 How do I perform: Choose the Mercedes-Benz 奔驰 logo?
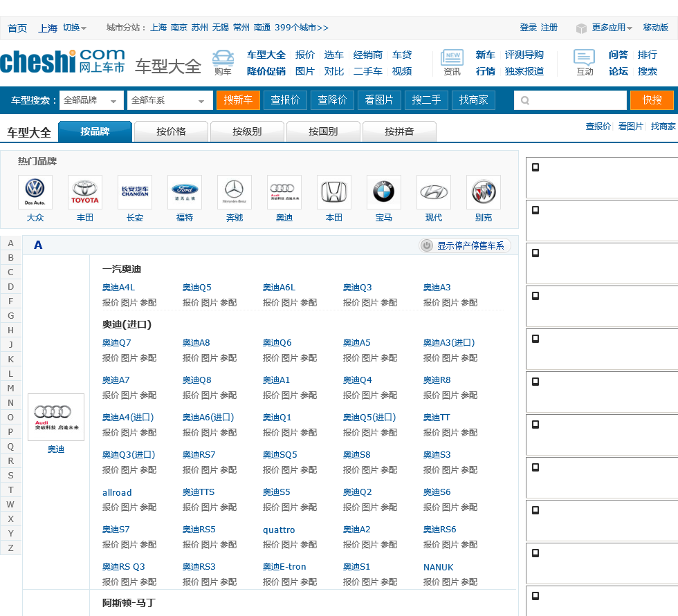[x=235, y=192]
